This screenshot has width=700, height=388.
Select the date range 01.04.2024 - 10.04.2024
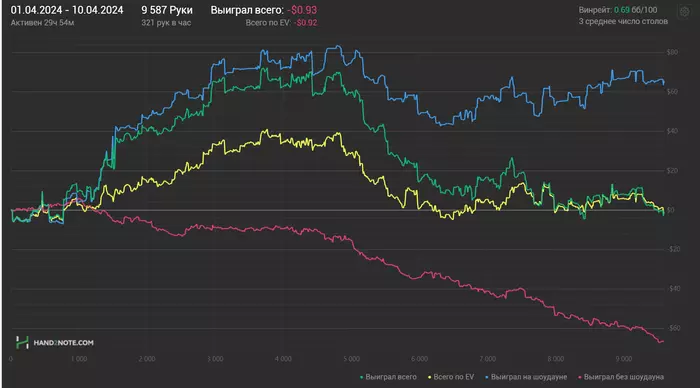click(x=67, y=10)
